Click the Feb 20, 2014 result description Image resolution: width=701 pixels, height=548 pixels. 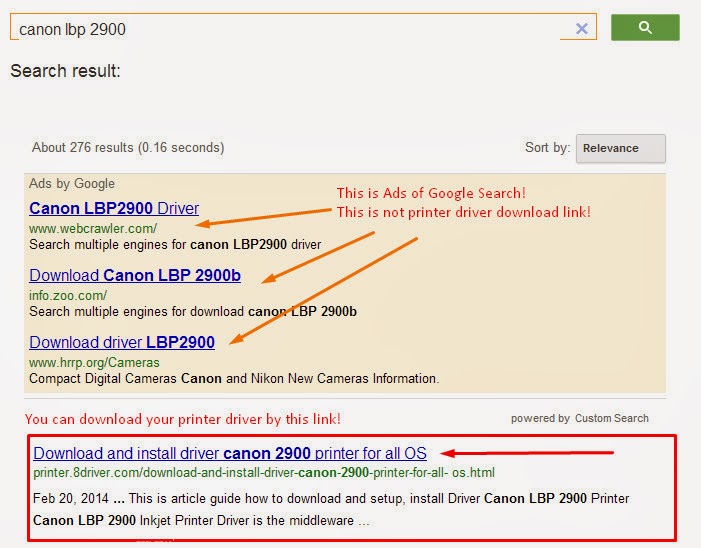(x=331, y=498)
